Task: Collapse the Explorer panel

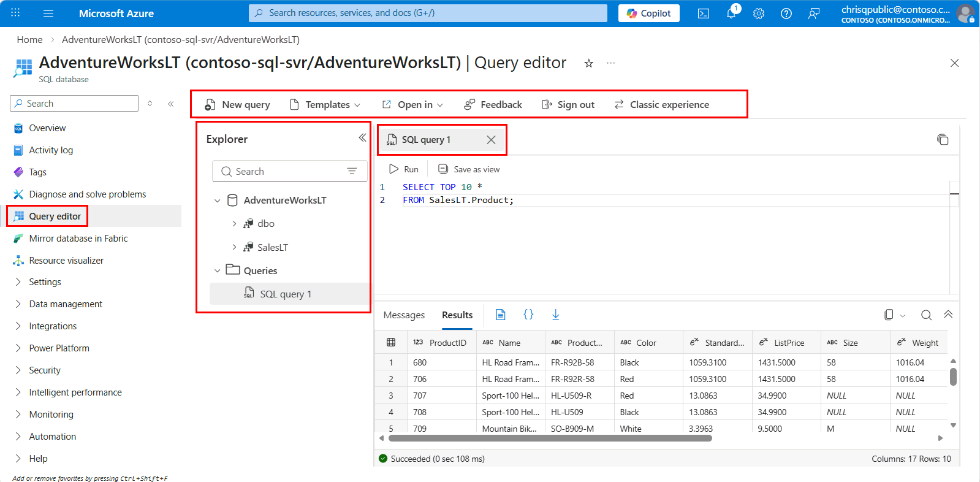Action: pyautogui.click(x=362, y=138)
